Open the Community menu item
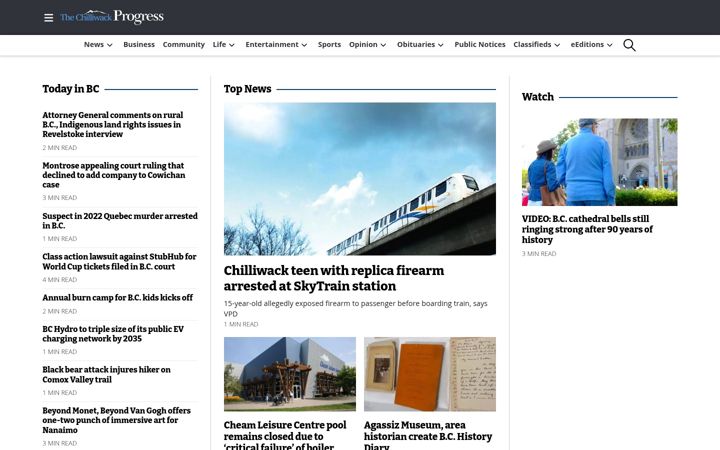This screenshot has height=450, width=720. (x=184, y=45)
